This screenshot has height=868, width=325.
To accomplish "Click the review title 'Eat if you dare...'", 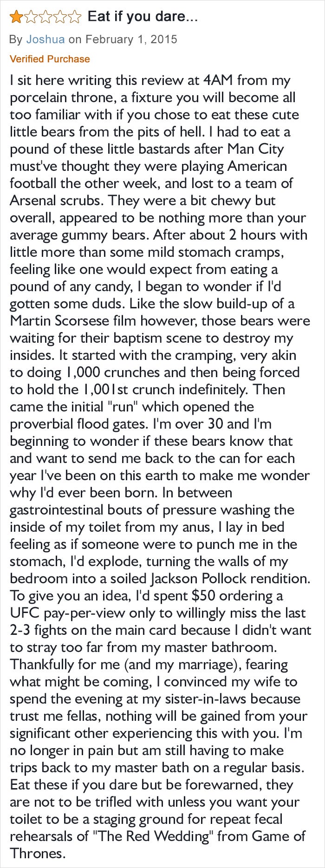I will 143,17.
